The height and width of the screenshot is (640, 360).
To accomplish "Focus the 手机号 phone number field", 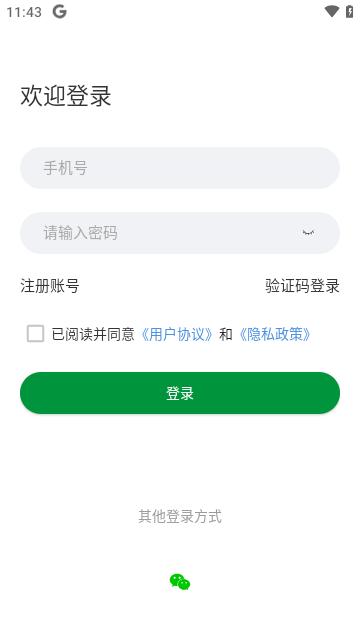I will (180, 168).
